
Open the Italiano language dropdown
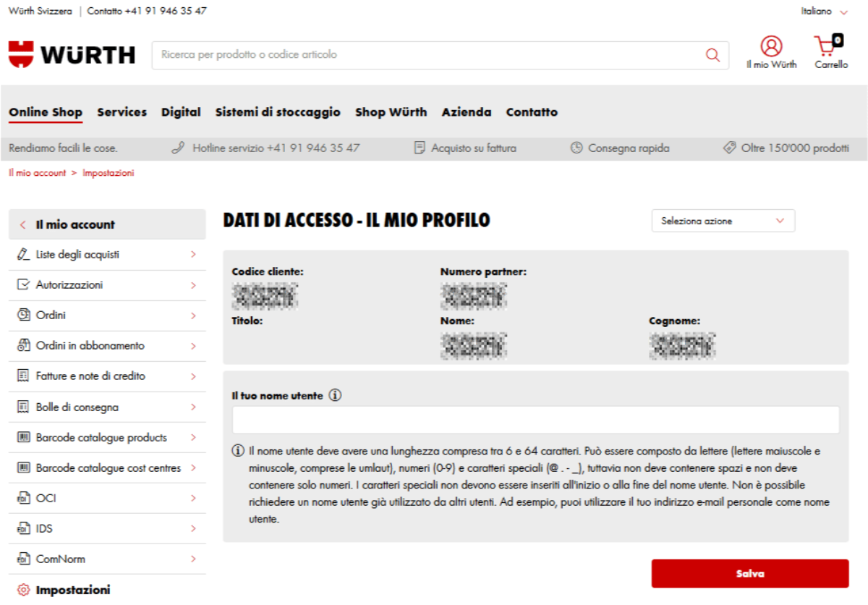[x=825, y=12]
